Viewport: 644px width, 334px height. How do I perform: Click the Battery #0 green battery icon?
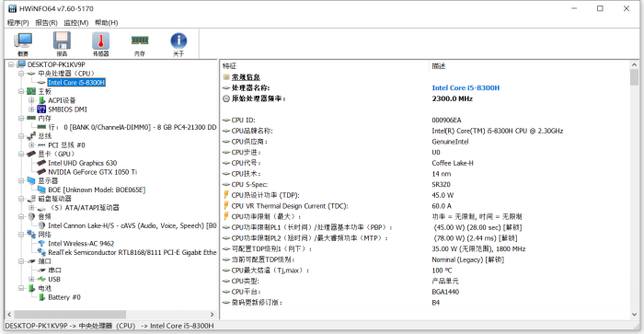[41, 297]
